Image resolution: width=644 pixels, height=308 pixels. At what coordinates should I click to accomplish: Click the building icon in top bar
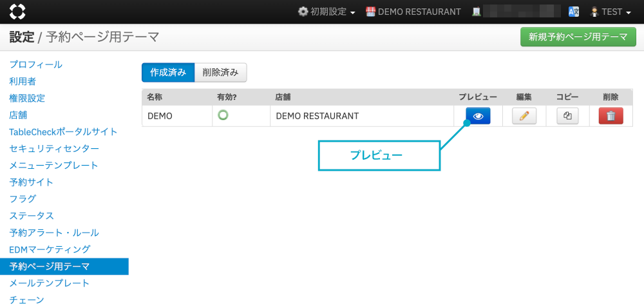[x=476, y=12]
